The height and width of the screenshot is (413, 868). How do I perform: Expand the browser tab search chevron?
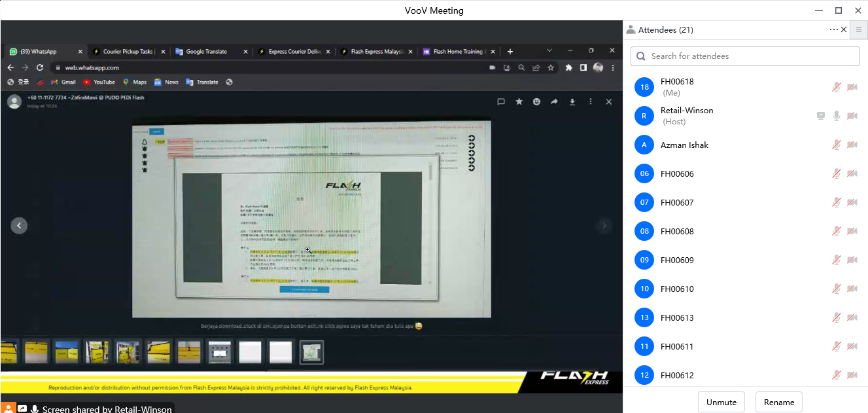click(549, 50)
